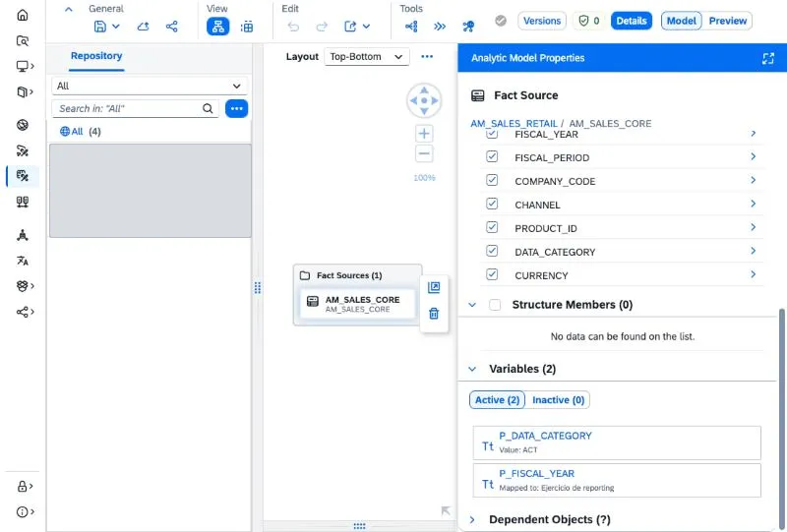This screenshot has width=787, height=532.
Task: Open the repository explorer search icon in sidebar
Action: [22, 40]
